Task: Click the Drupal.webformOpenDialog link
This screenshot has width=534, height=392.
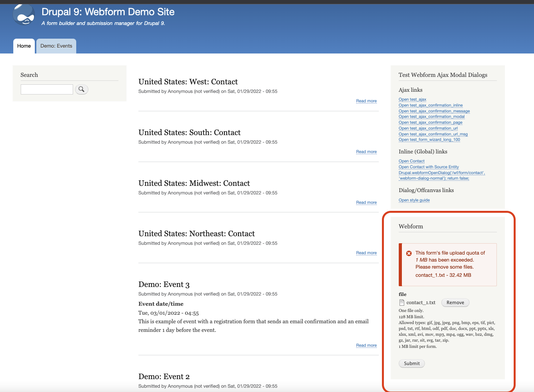Action: (x=442, y=176)
